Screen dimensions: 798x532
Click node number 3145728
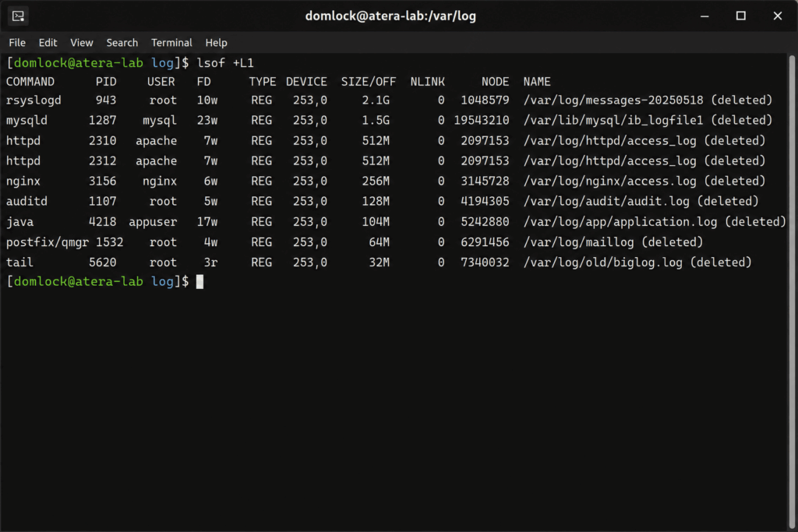tap(485, 181)
